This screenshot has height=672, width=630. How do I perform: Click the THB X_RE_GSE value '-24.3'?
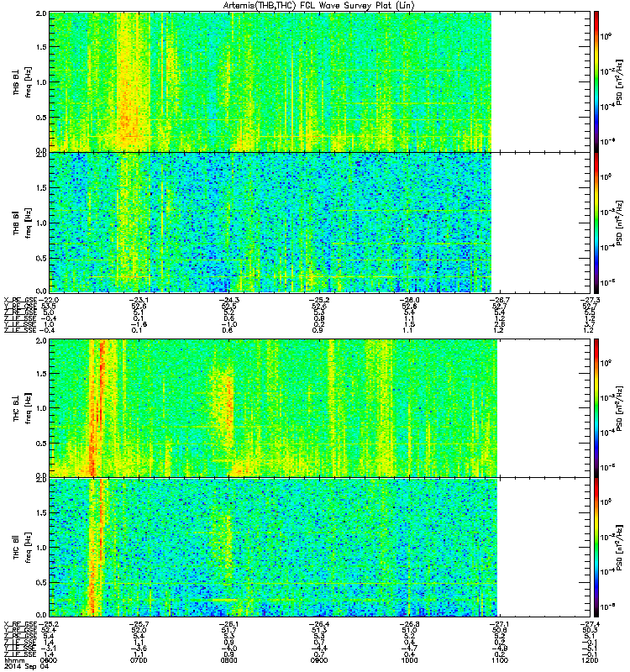point(228,300)
